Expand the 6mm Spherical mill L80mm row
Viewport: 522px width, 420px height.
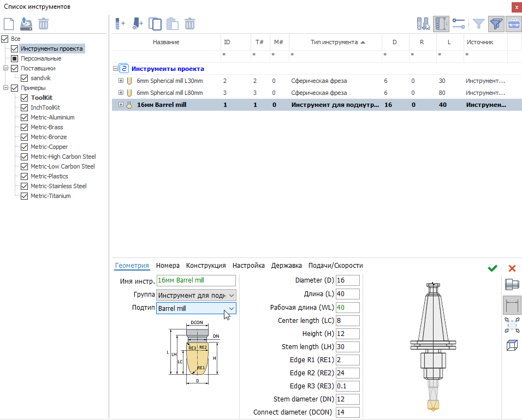point(121,92)
